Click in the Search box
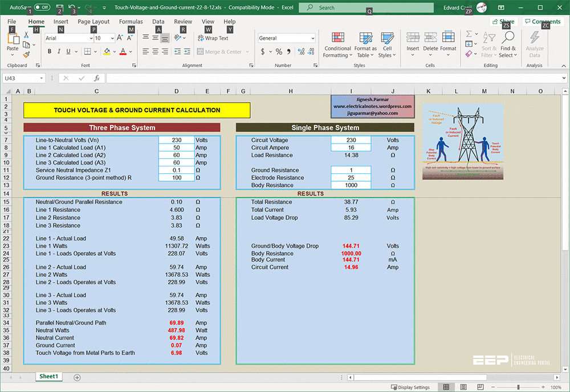 (x=366, y=7)
